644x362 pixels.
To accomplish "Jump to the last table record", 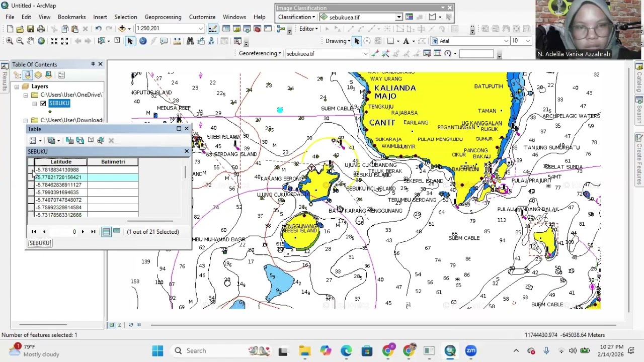I will click(x=93, y=232).
